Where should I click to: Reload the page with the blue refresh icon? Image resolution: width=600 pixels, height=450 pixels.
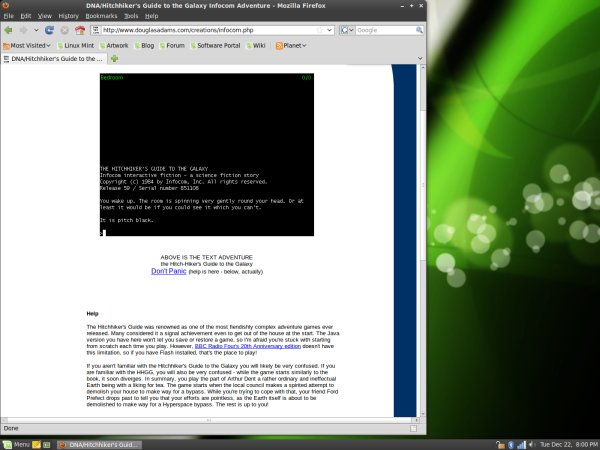click(49, 30)
